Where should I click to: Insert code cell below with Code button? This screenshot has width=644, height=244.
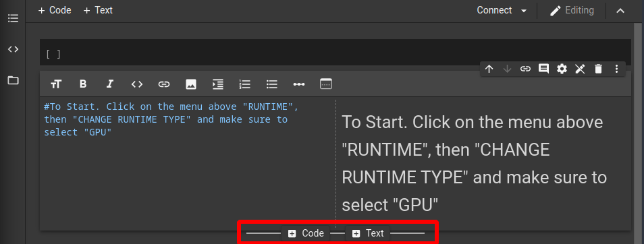306,233
